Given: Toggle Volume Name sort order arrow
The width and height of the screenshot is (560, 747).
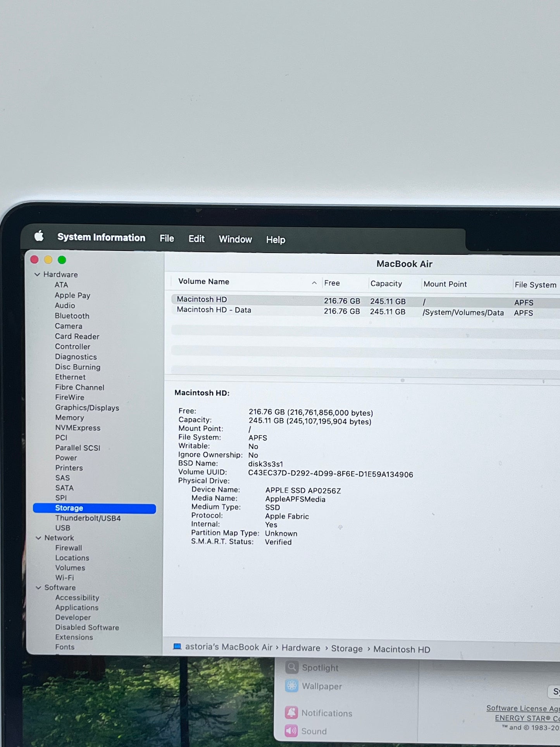Looking at the screenshot, I should [x=314, y=283].
